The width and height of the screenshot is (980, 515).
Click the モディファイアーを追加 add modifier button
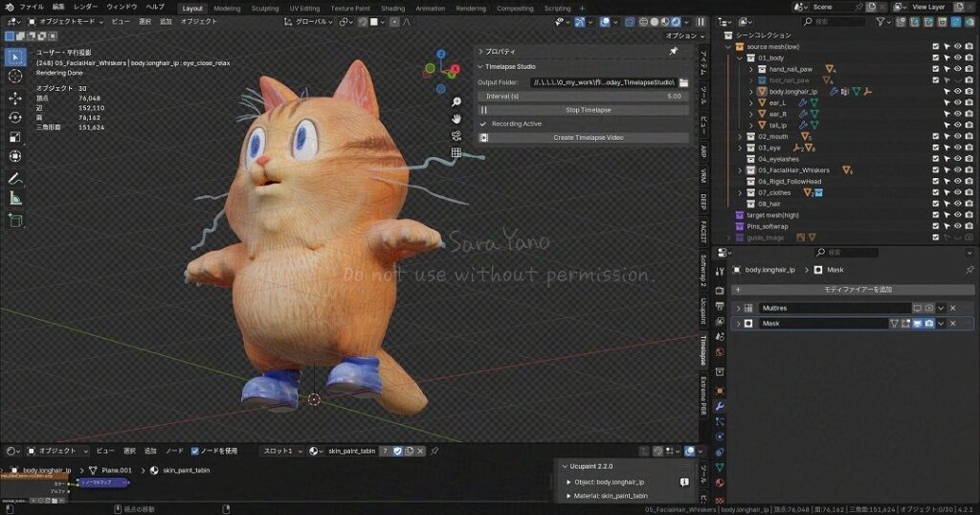853,290
